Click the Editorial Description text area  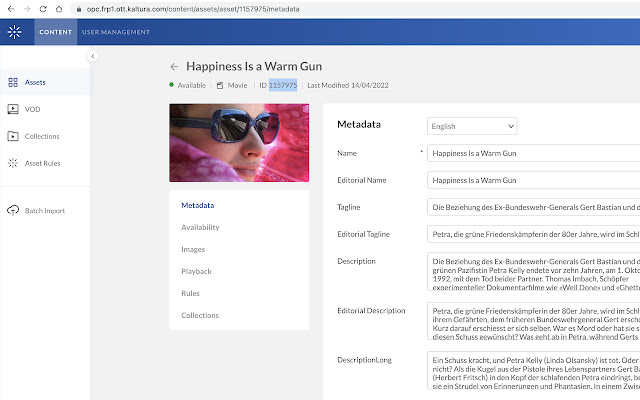click(533, 321)
